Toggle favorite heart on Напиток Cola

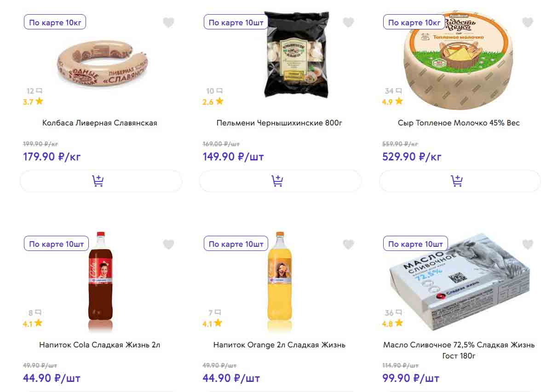point(169,244)
